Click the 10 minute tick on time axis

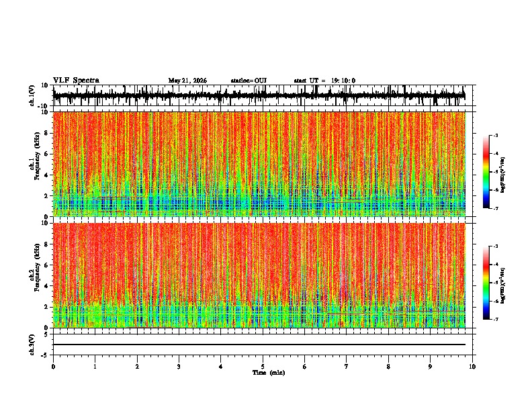(472, 367)
